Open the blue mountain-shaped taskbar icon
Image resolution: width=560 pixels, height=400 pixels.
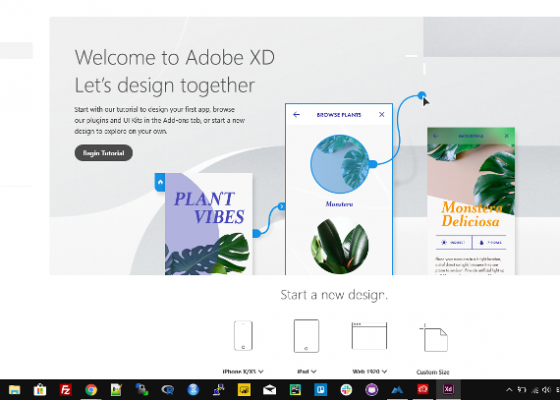[397, 390]
